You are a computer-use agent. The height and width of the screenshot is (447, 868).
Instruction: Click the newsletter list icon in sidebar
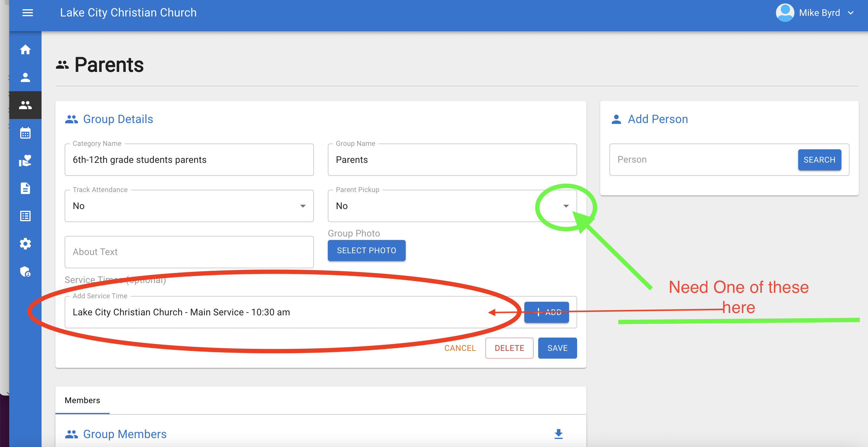pyautogui.click(x=25, y=216)
